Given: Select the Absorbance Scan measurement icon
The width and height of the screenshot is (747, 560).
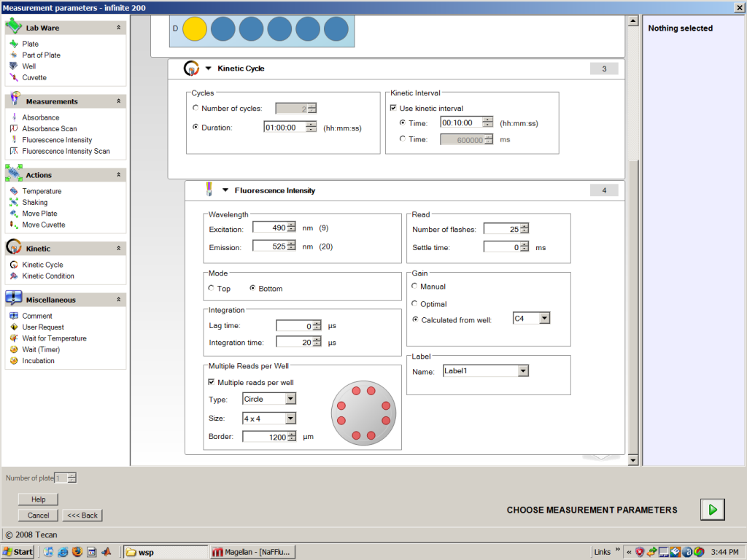Looking at the screenshot, I should pyautogui.click(x=14, y=128).
